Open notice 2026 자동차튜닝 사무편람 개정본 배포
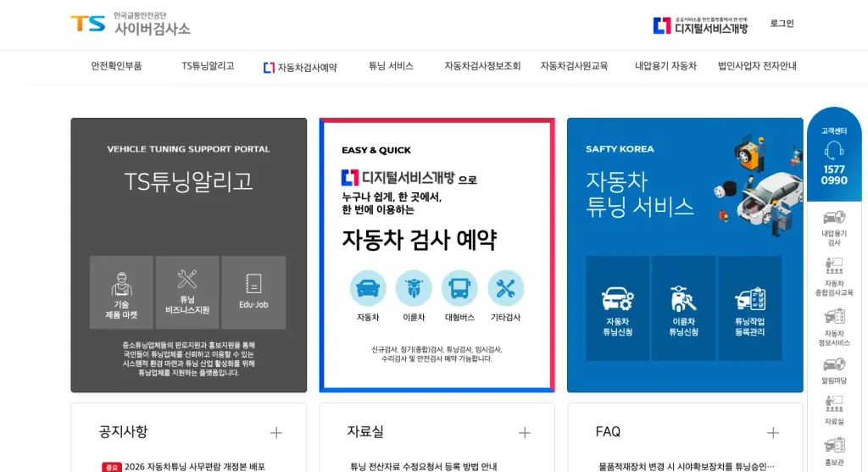 195,466
